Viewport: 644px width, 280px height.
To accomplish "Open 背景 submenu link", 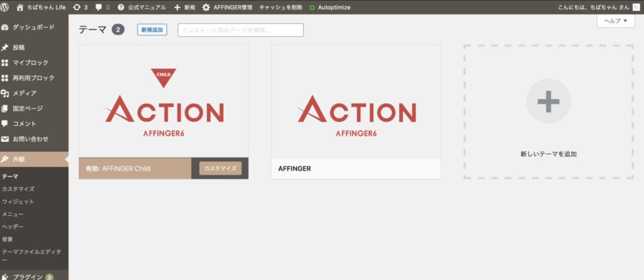I will pos(8,239).
